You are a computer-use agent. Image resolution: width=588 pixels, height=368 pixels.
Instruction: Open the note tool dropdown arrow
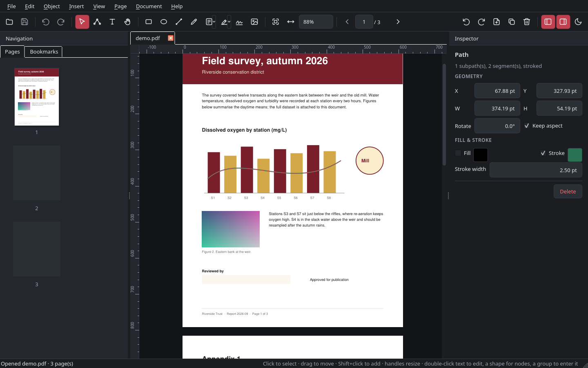(214, 22)
